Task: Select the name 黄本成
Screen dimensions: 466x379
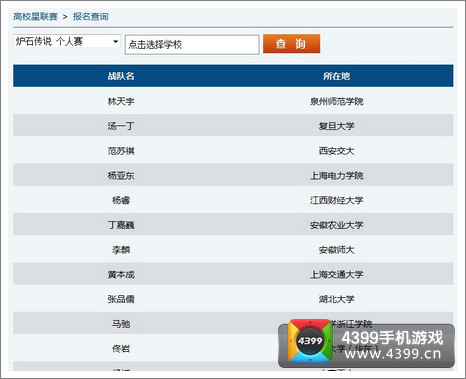Action: pos(121,275)
